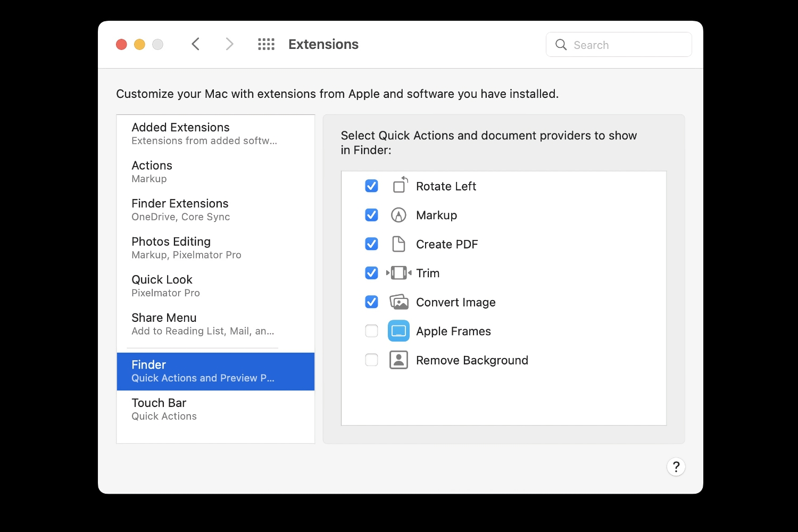Image resolution: width=798 pixels, height=532 pixels.
Task: Click the Remove Background label
Action: 472,360
